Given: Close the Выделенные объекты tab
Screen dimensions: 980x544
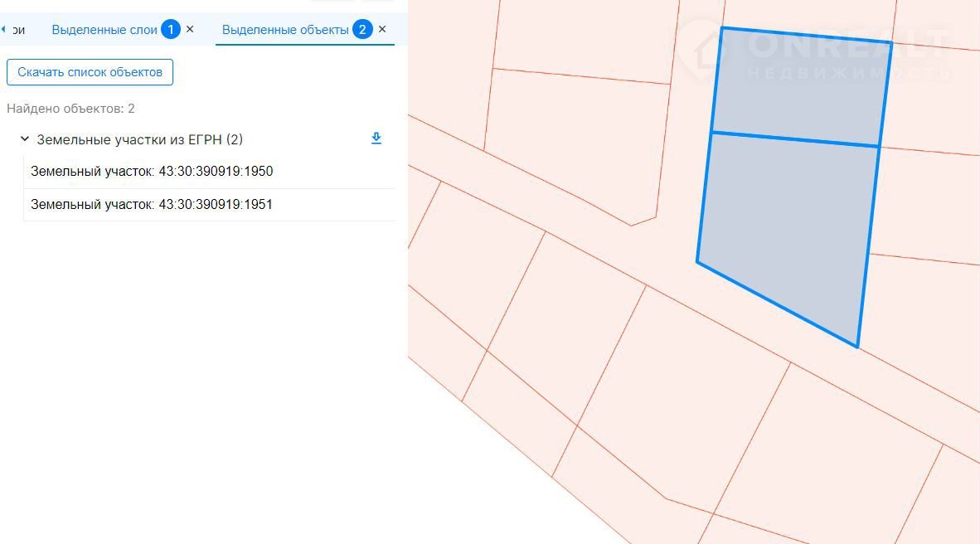Looking at the screenshot, I should [382, 29].
